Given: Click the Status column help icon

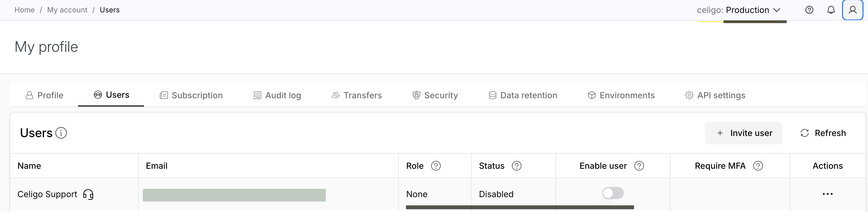Looking at the screenshot, I should (517, 166).
